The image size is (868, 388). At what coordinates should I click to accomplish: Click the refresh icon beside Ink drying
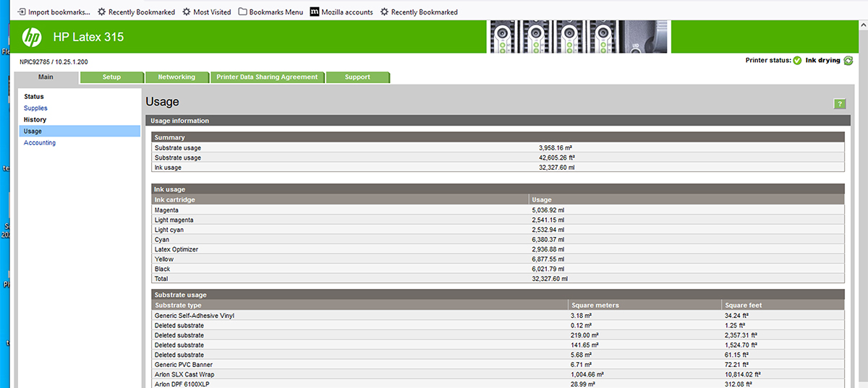coord(848,61)
